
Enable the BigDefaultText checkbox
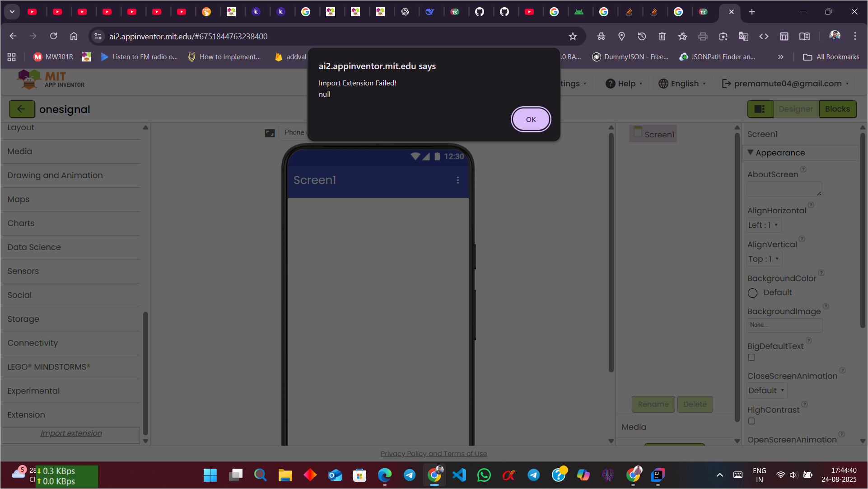click(751, 357)
